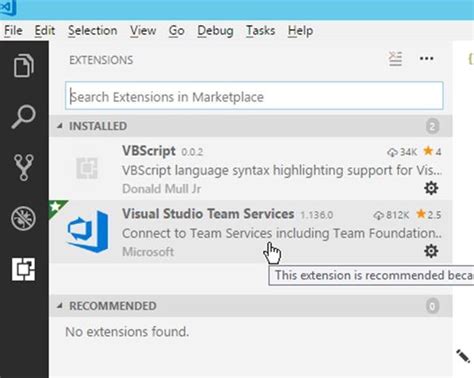Open the Explorer files view

click(x=24, y=65)
